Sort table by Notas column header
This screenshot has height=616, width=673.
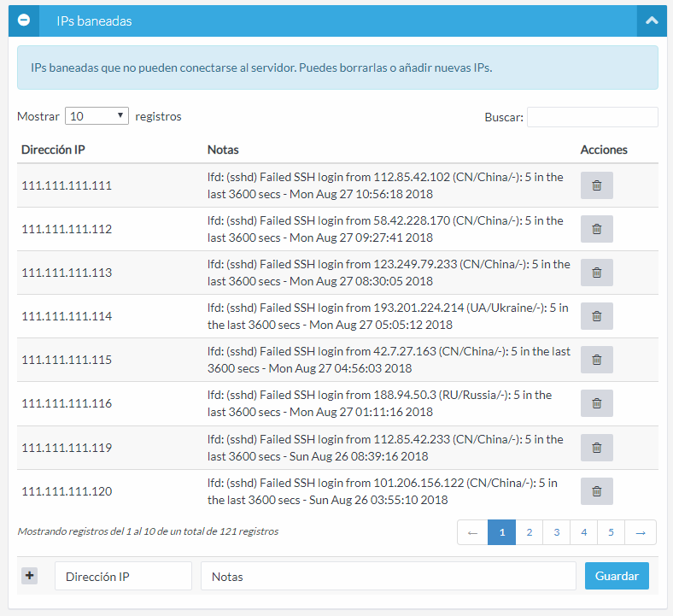tap(223, 150)
